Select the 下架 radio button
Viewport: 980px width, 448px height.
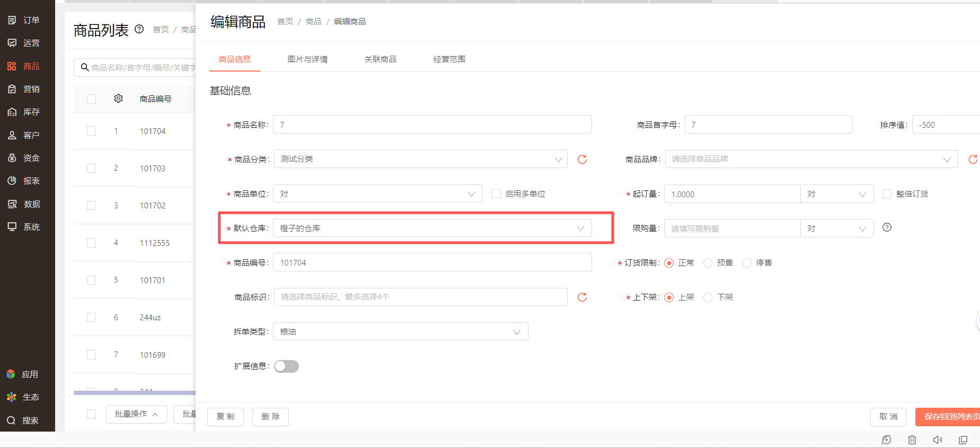coord(708,297)
